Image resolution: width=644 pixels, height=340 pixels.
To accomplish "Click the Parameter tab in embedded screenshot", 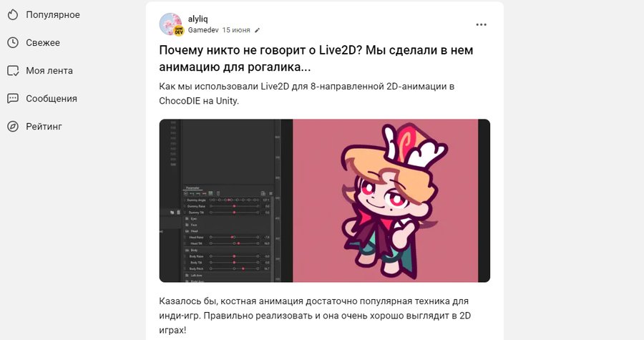I will pos(193,188).
